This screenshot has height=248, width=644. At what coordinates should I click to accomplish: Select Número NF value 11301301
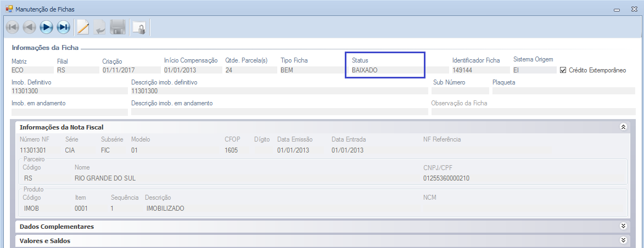pyautogui.click(x=33, y=150)
